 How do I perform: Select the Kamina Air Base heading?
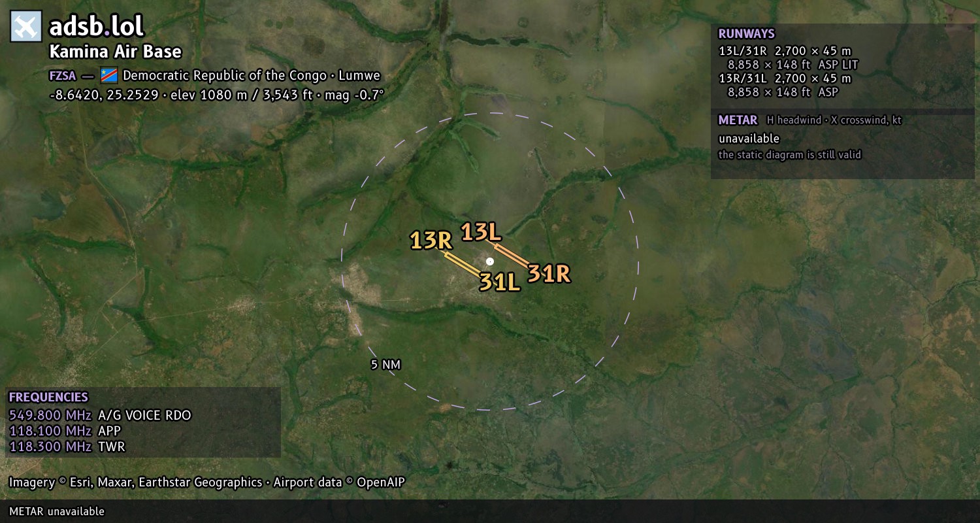pos(116,52)
